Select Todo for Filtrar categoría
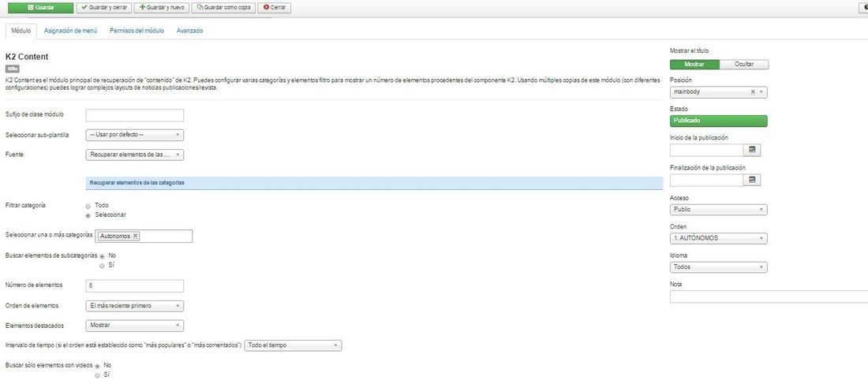 pyautogui.click(x=88, y=206)
